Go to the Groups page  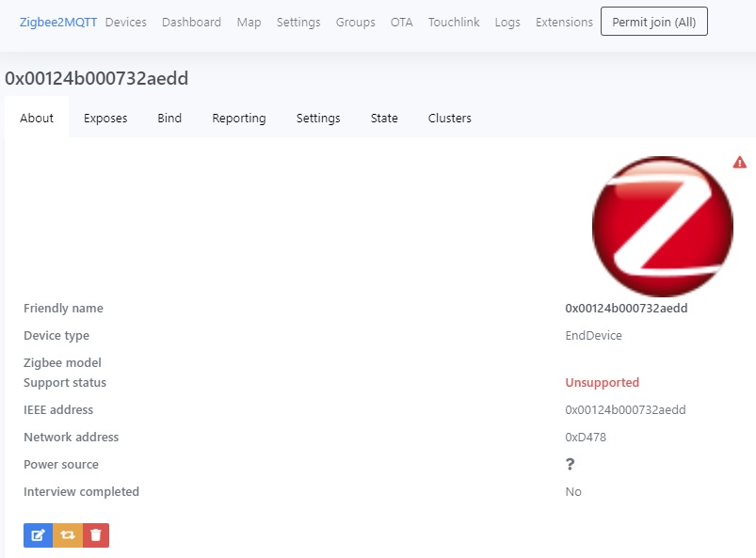tap(355, 21)
